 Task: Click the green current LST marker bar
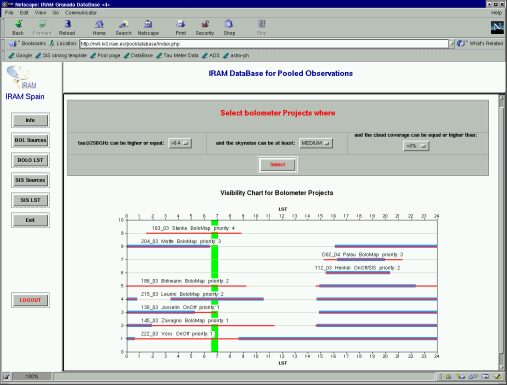[215, 286]
